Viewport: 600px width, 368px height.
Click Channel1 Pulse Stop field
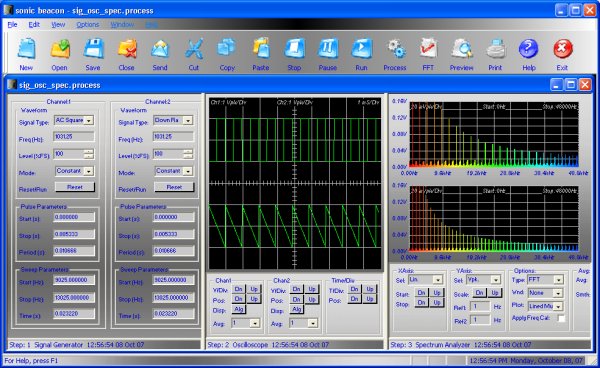tap(73, 234)
